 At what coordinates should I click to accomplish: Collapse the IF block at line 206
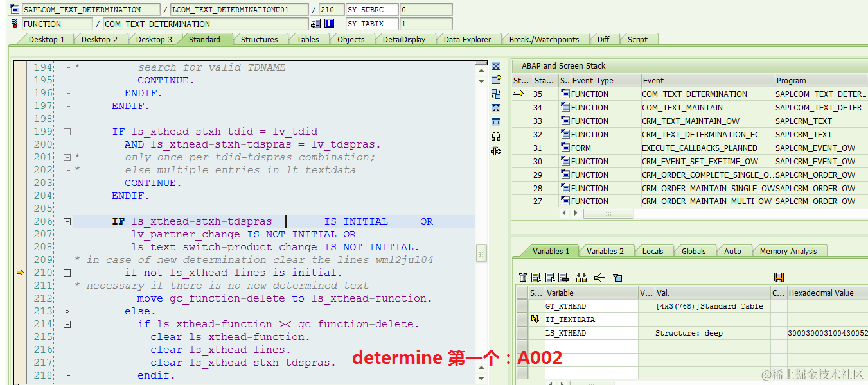(67, 221)
